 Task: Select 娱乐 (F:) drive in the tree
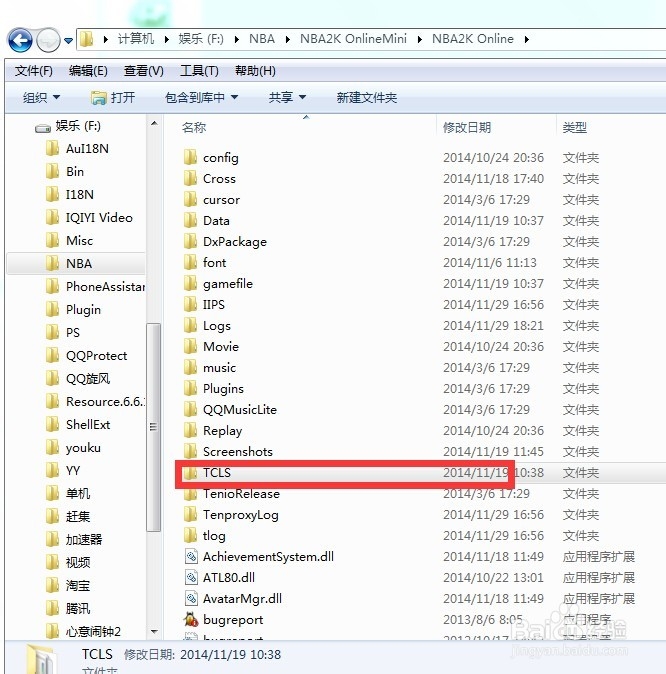68,126
